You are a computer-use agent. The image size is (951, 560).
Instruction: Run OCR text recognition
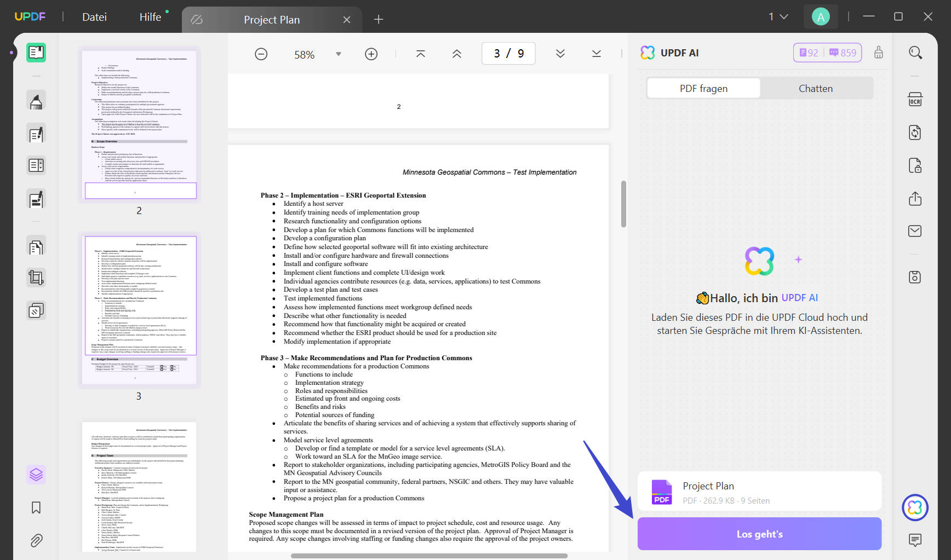pos(915,100)
